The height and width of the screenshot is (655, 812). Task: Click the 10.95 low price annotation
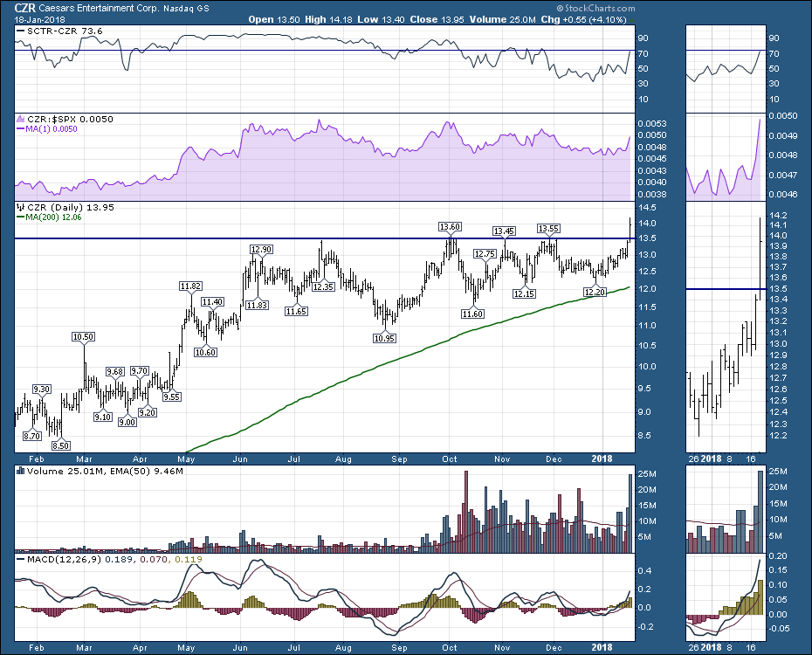[385, 337]
